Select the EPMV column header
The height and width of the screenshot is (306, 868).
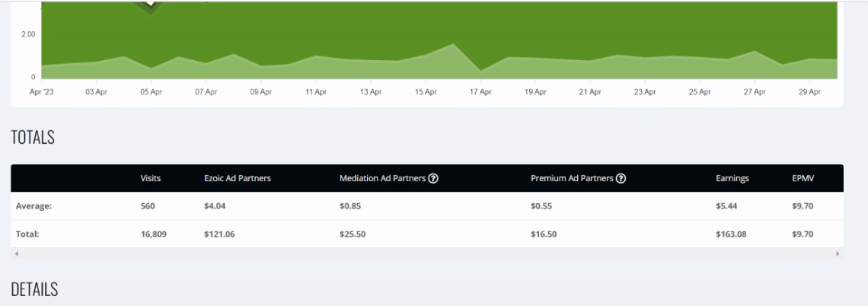point(803,178)
